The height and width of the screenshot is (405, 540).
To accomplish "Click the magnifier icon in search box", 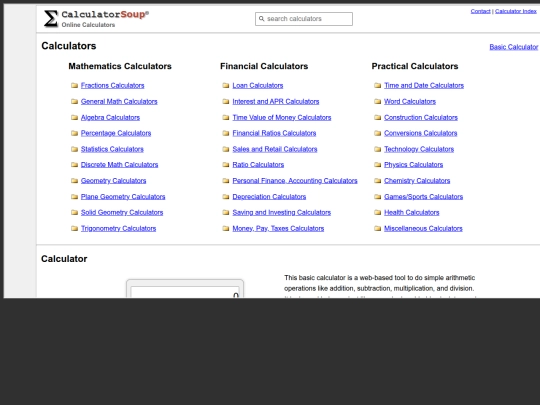I will pos(261,19).
